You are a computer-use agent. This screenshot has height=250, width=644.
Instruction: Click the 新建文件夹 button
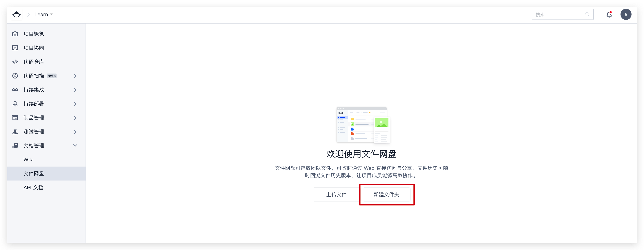tap(386, 194)
